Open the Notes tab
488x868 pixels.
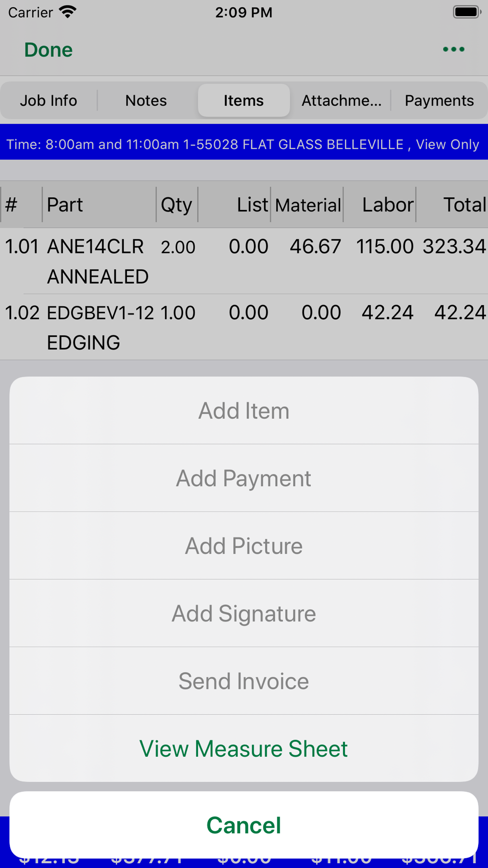point(146,101)
